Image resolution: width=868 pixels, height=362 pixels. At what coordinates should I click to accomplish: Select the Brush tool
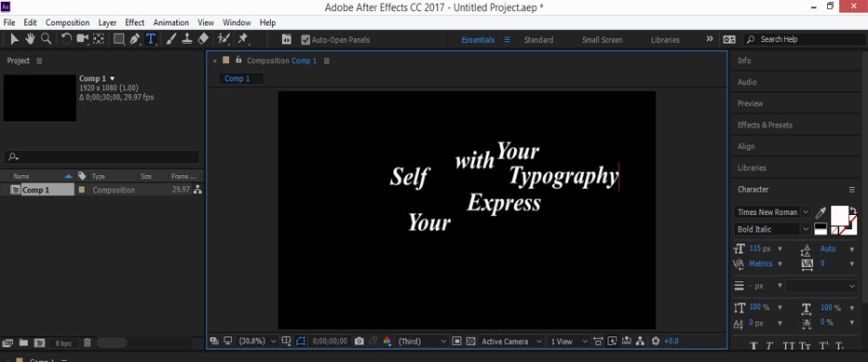click(171, 39)
